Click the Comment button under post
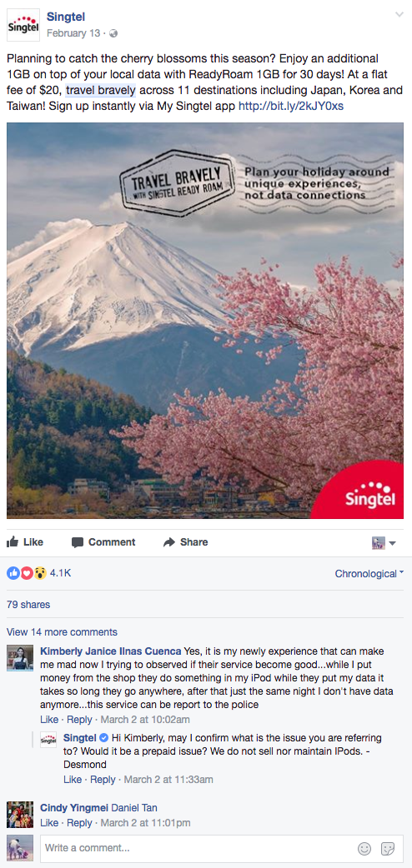This screenshot has height=868, width=412. pyautogui.click(x=103, y=542)
